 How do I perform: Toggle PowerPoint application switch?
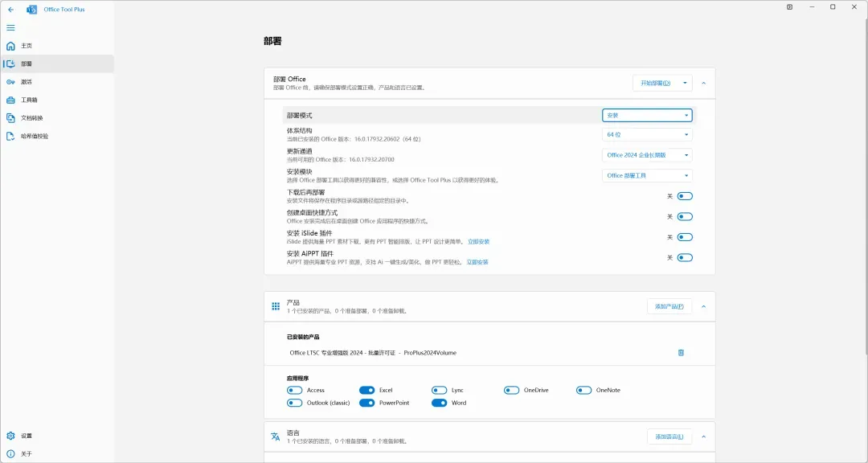[x=367, y=404]
